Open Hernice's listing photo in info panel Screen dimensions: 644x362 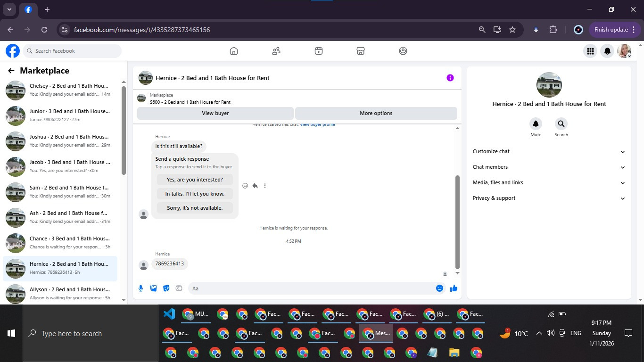coord(549,85)
